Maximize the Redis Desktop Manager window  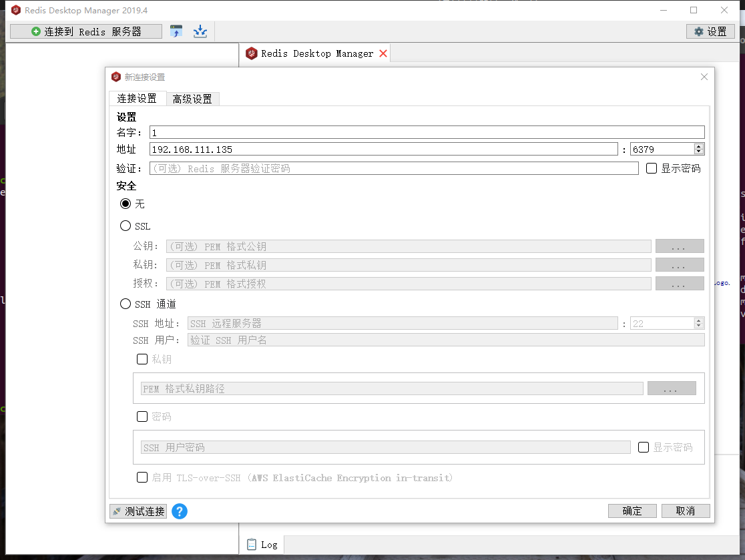click(693, 10)
